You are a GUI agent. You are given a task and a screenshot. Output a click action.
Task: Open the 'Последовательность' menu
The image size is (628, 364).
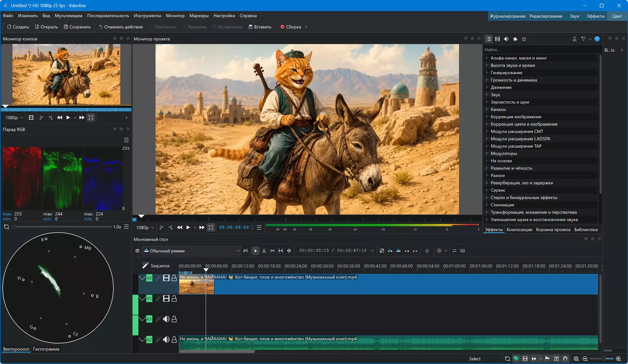(x=108, y=16)
